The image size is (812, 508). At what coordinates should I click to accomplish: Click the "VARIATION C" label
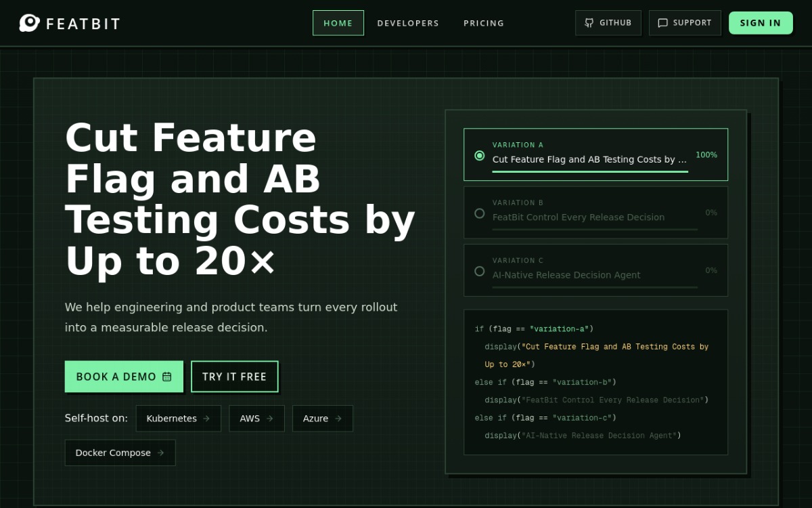coord(518,260)
